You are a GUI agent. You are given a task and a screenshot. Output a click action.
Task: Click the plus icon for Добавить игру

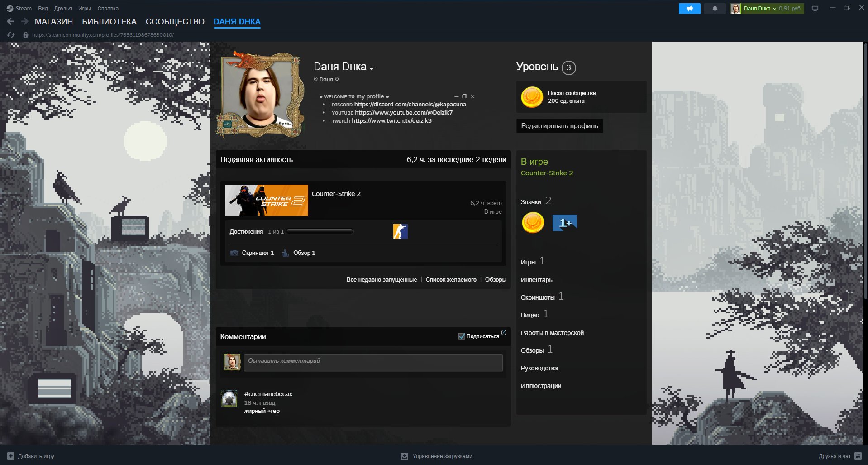click(11, 456)
